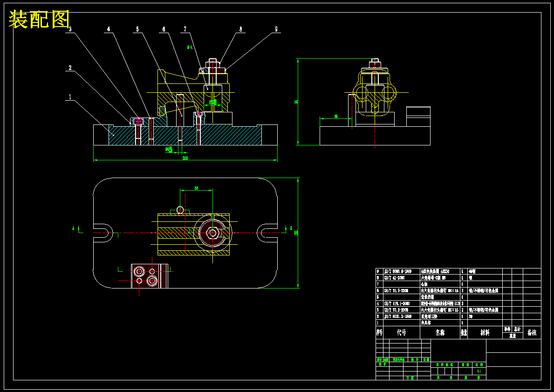Select part callout number 6 leader label

pyautogui.click(x=164, y=29)
